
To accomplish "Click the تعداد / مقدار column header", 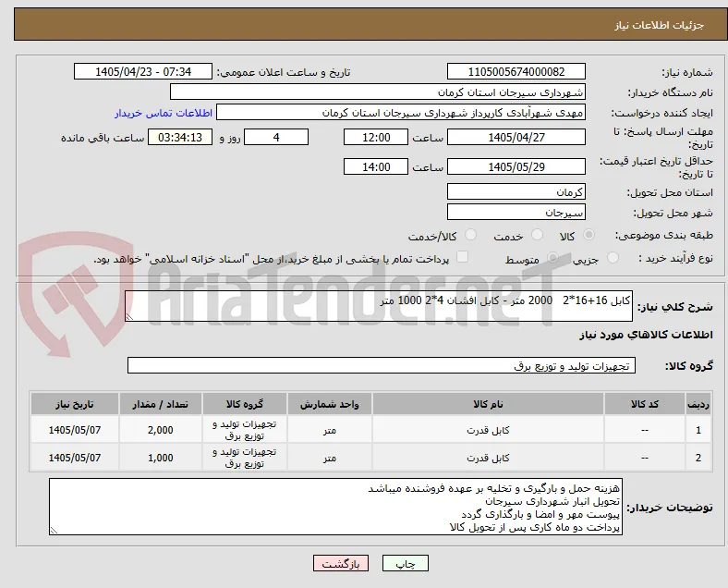I will [160, 404].
